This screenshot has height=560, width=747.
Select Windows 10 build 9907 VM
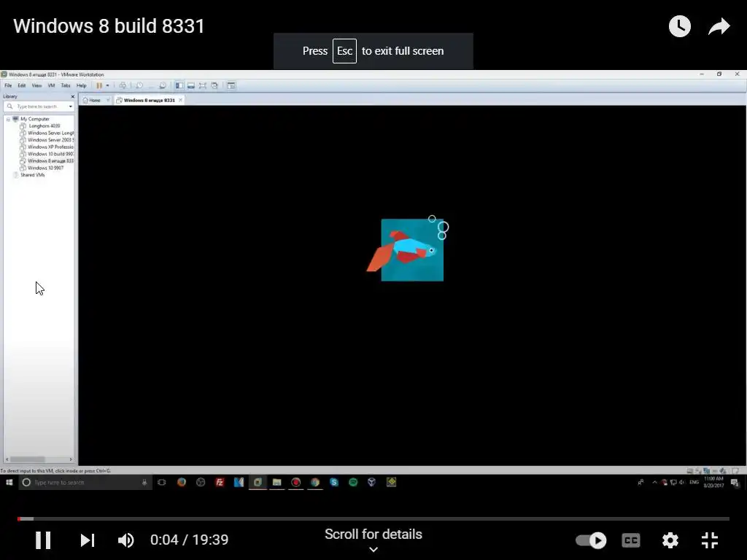(47, 154)
